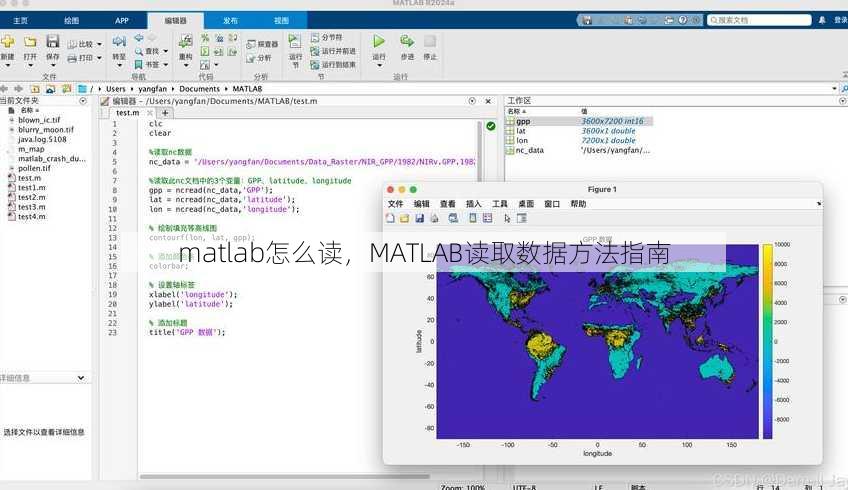The height and width of the screenshot is (490, 848).
Task: Switch to the Plots (绘图) ribbon tab
Action: point(71,21)
